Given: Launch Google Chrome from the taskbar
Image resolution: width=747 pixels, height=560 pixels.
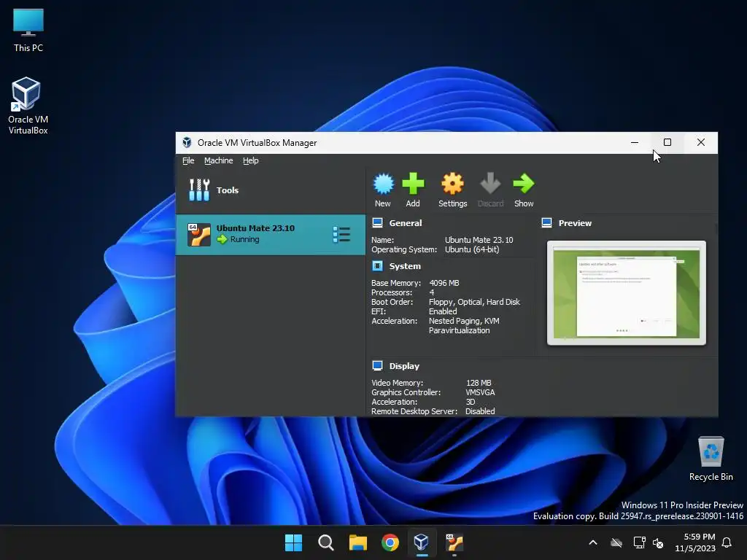Looking at the screenshot, I should click(x=390, y=542).
